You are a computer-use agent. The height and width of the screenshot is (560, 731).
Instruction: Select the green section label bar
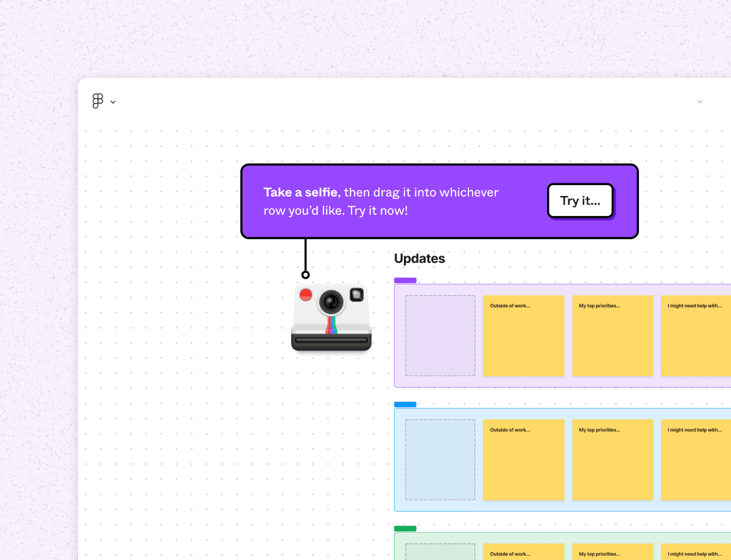(x=405, y=528)
